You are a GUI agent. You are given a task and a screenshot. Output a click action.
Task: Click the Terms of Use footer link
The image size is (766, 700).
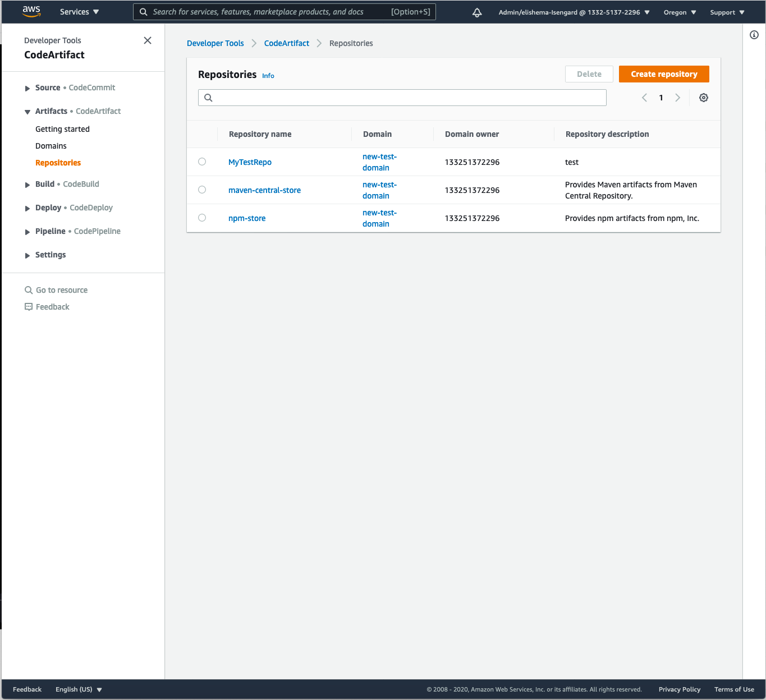coord(734,689)
